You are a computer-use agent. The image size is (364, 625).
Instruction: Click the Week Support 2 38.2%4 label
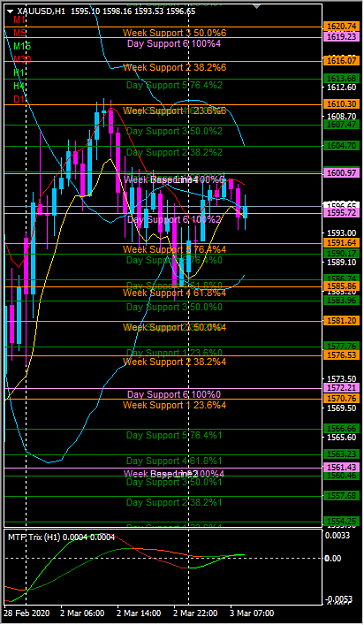[175, 362]
